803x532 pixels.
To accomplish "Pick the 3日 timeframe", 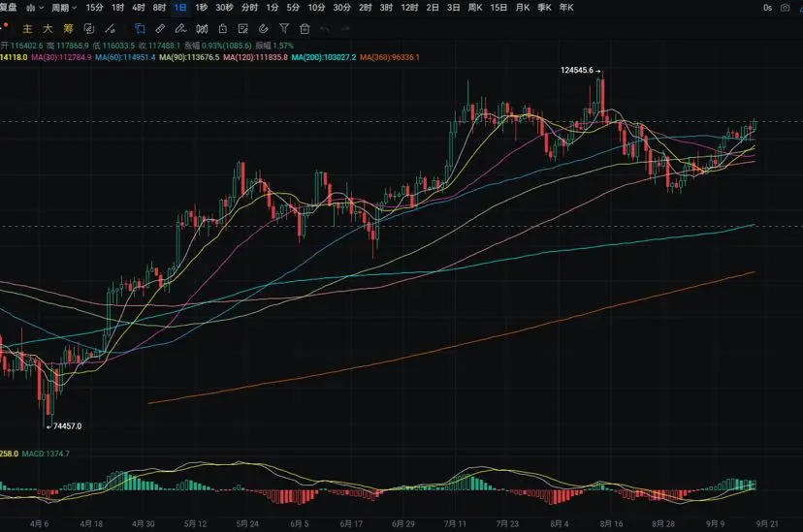I will coord(453,8).
